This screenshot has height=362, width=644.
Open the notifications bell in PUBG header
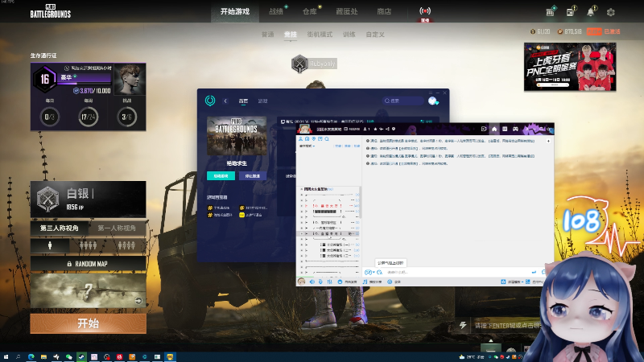[x=591, y=12]
